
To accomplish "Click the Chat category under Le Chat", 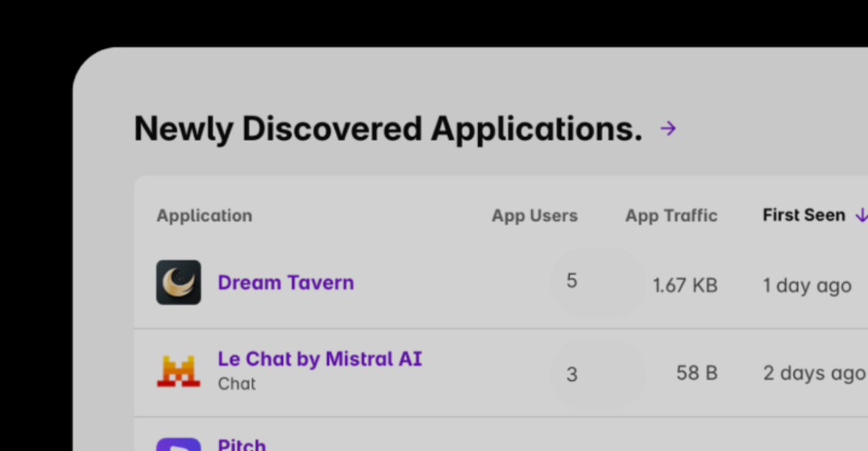I will [237, 383].
